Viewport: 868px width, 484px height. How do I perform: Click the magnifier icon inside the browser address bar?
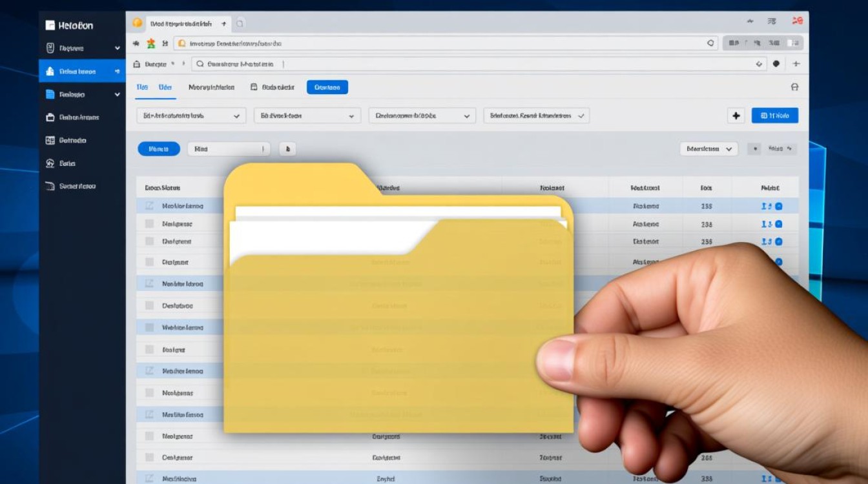(710, 43)
